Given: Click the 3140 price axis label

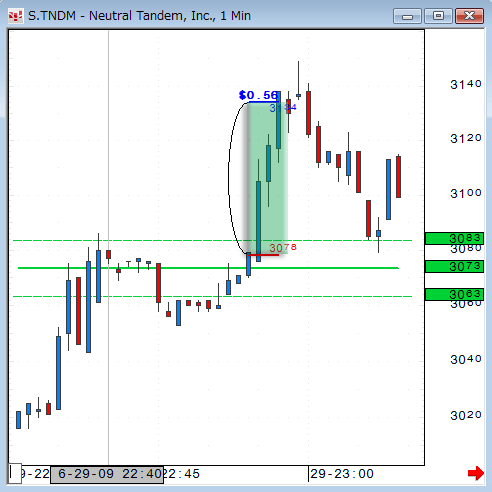Looking at the screenshot, I should coord(466,85).
